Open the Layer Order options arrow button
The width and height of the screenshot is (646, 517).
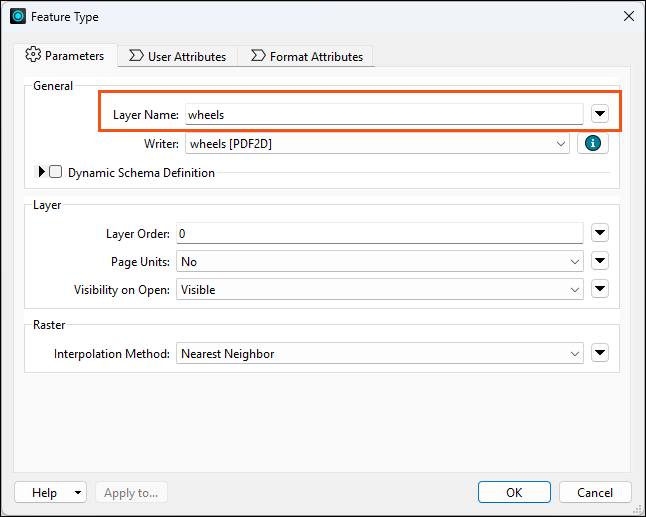click(600, 233)
